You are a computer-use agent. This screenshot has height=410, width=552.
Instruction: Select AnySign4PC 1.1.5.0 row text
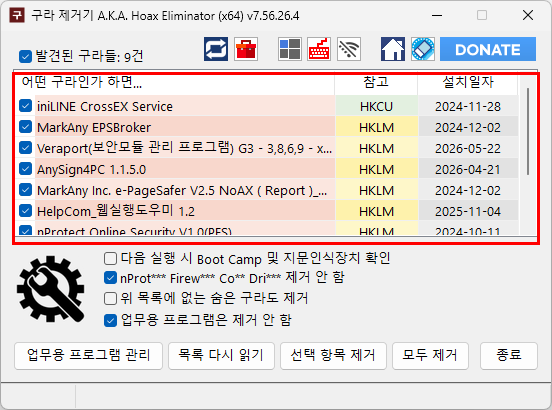click(x=92, y=170)
